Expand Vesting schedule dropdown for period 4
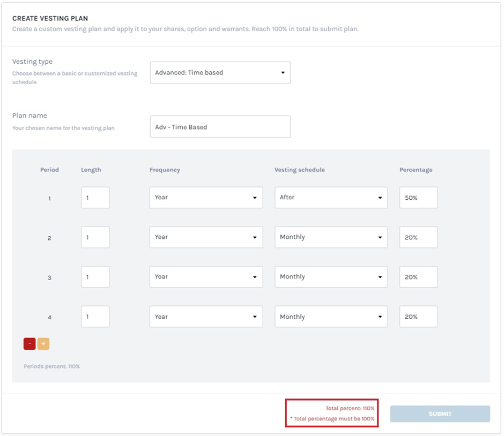 (331, 317)
